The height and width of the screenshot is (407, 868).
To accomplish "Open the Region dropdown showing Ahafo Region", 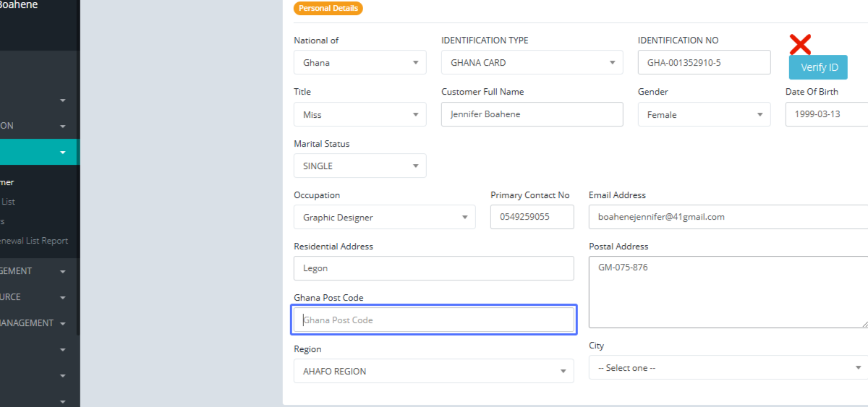I will [433, 372].
